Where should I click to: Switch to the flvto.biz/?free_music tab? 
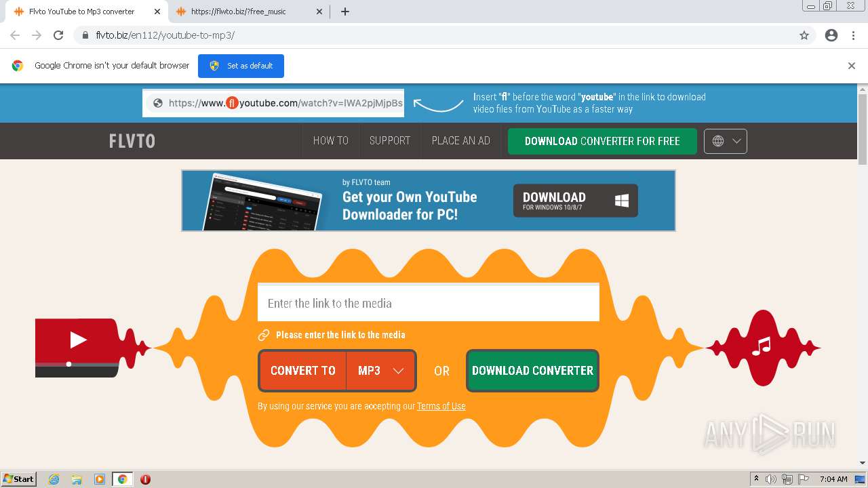click(x=248, y=12)
